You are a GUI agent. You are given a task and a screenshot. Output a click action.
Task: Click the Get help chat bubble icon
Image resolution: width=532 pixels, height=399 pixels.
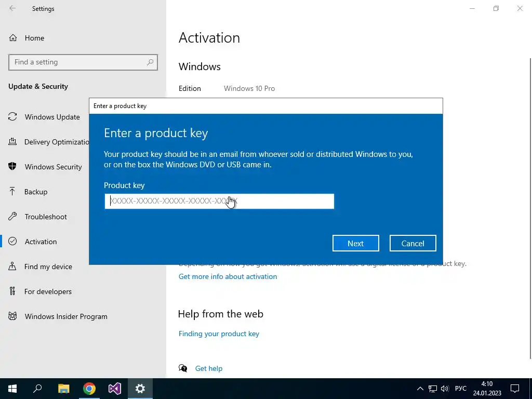(x=183, y=368)
